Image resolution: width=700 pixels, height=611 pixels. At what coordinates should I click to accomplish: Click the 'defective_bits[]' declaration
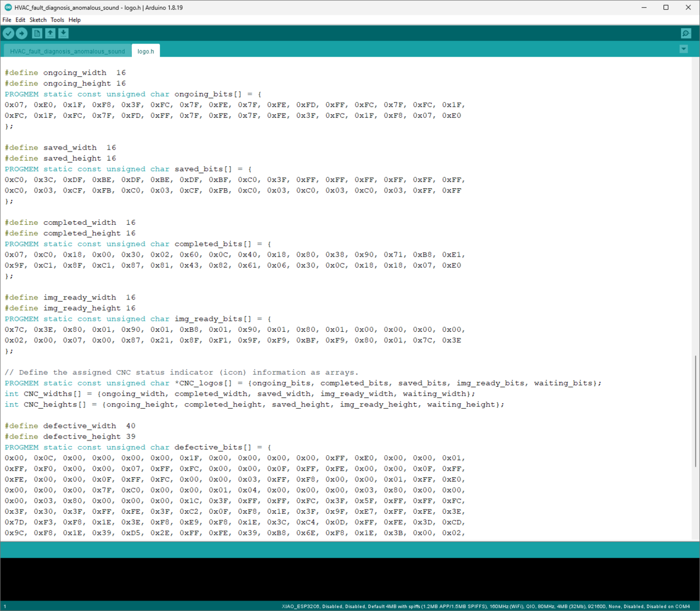tap(138, 447)
